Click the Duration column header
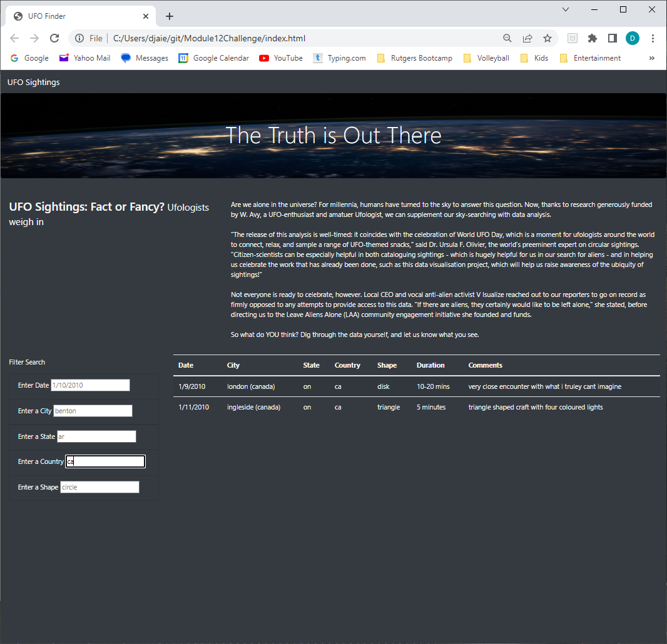The height and width of the screenshot is (644, 667). coord(430,365)
